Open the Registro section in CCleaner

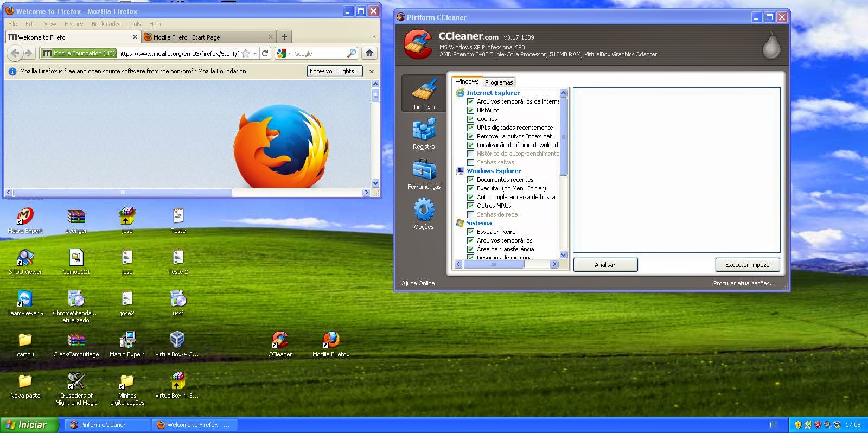point(424,134)
